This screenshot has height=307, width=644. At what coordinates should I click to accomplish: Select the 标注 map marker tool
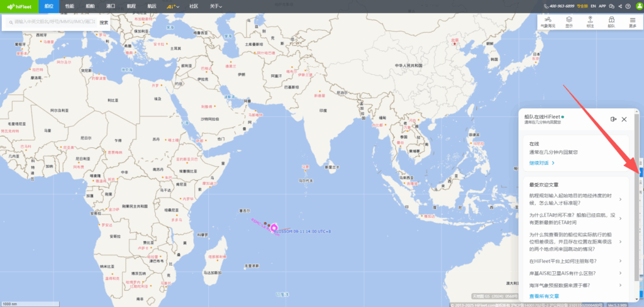pos(589,22)
